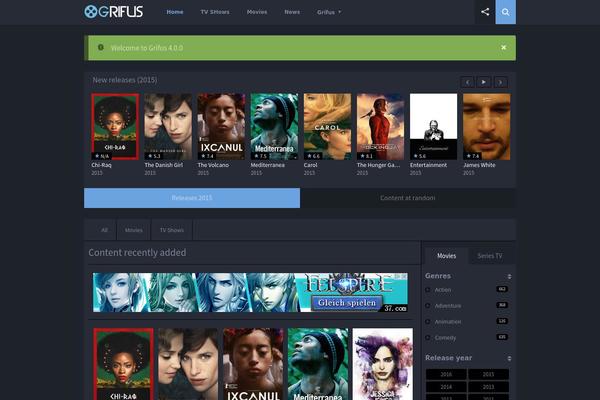Screen dimensions: 600x400
Task: Open The Volcano Ixcanul carousel poster
Action: point(222,127)
